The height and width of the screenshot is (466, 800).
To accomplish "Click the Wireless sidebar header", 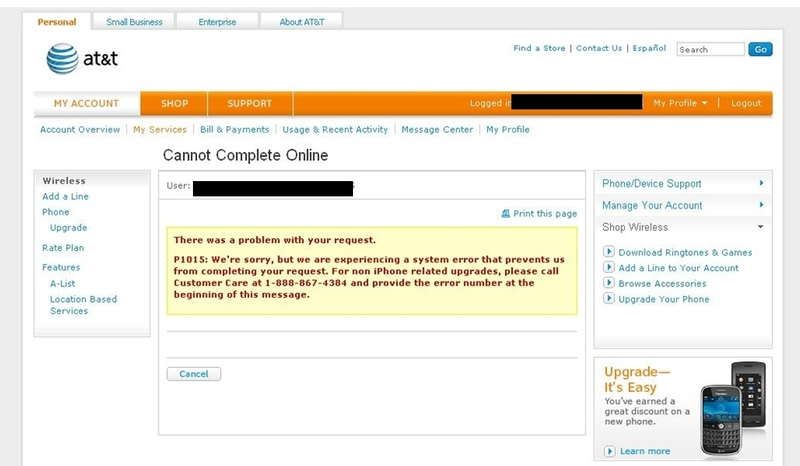I will tap(64, 181).
